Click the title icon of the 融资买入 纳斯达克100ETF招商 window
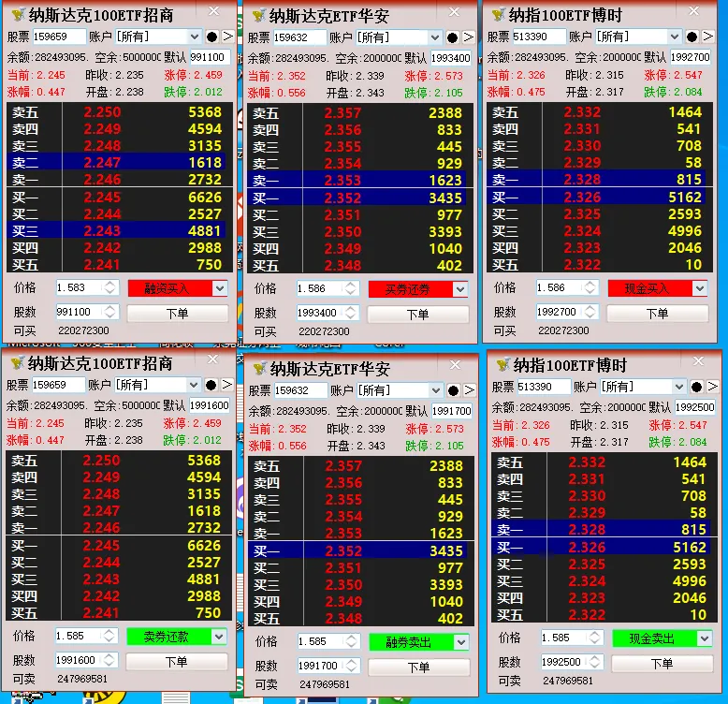Screen dimensions: 728x704 (x=18, y=15)
